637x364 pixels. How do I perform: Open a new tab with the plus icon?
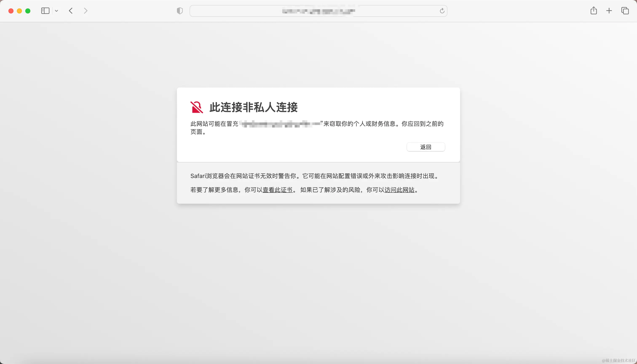609,11
